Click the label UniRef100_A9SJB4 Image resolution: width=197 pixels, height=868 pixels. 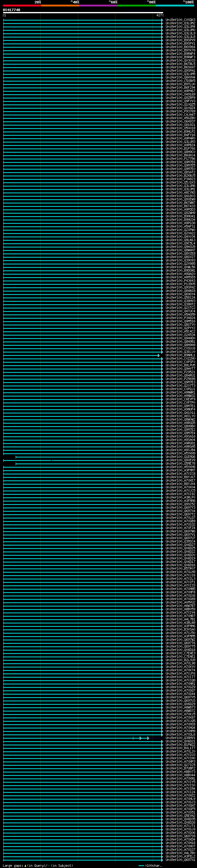click(x=180, y=450)
